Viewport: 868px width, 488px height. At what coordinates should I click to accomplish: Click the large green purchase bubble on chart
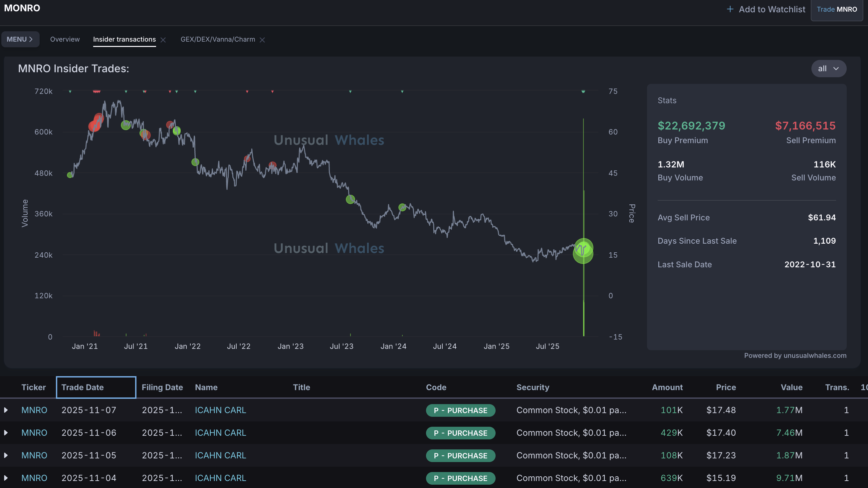(x=583, y=251)
